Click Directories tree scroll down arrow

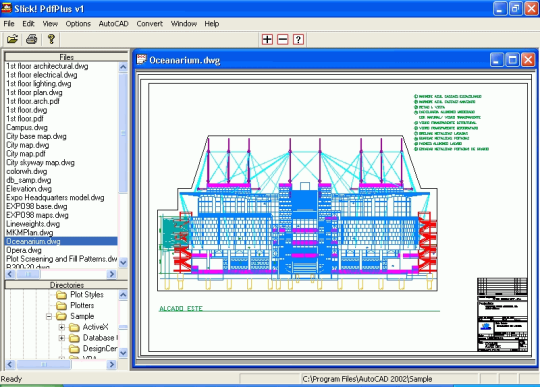pyautogui.click(x=123, y=353)
